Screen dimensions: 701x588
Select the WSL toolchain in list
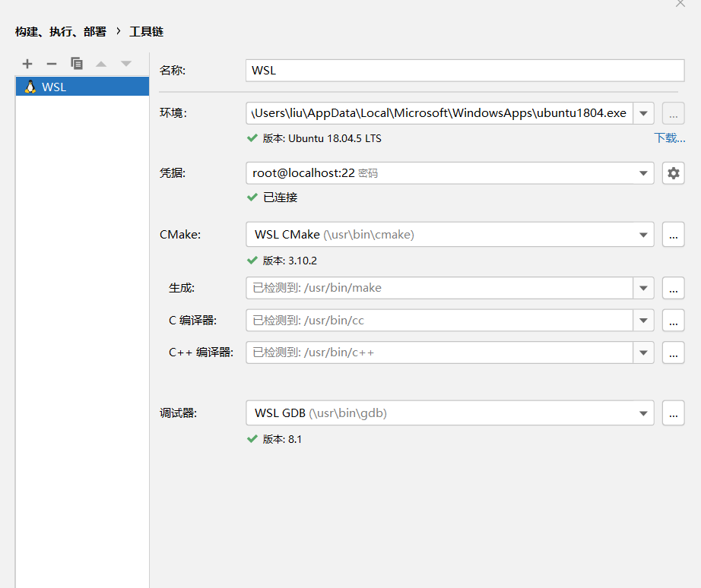tap(82, 87)
